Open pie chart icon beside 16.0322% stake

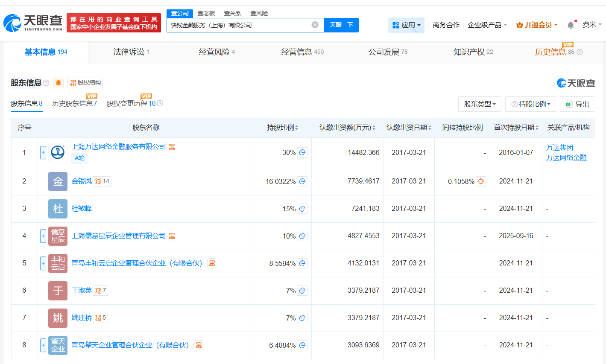click(x=302, y=181)
